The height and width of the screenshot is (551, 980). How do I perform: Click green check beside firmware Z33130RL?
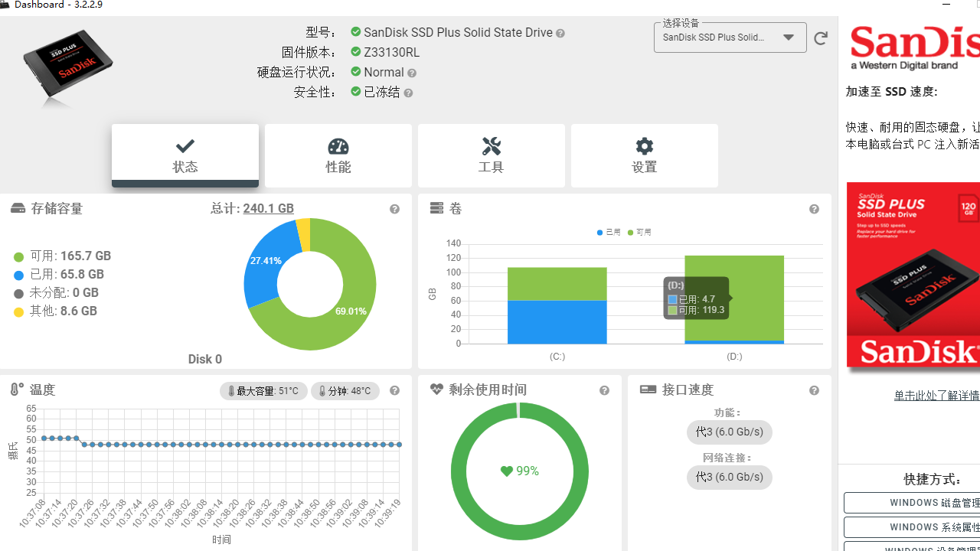[x=356, y=52]
